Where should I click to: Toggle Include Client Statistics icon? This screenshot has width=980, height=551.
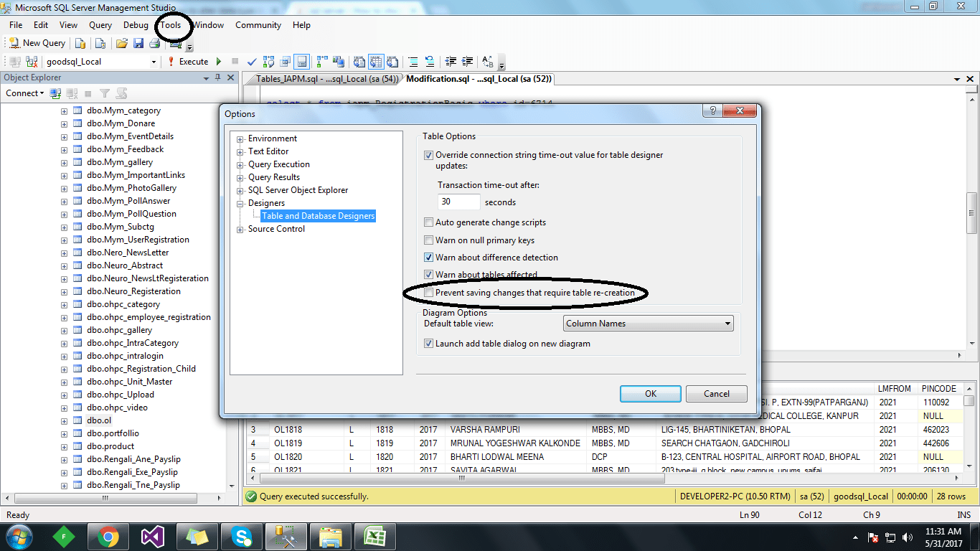tap(339, 62)
